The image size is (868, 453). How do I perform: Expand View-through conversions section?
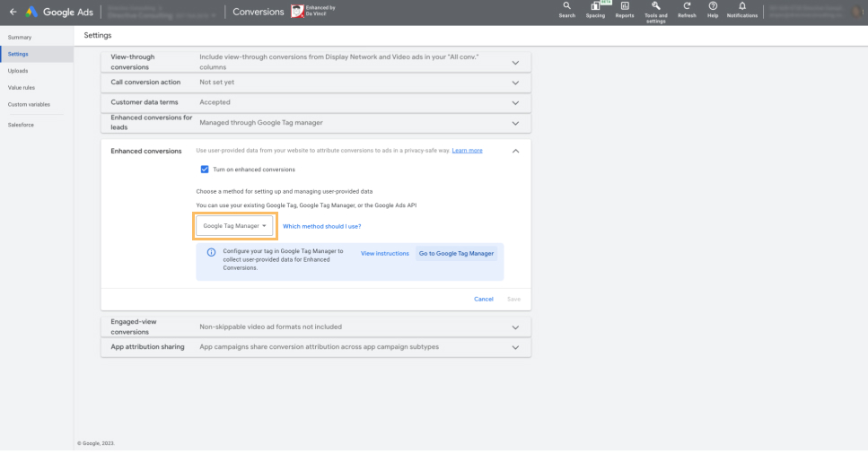point(515,63)
